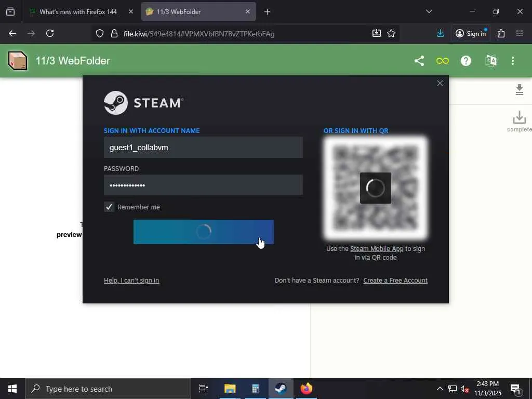Download all files from the WebFolder
Viewport: 532px width, 399px height.
(x=520, y=89)
